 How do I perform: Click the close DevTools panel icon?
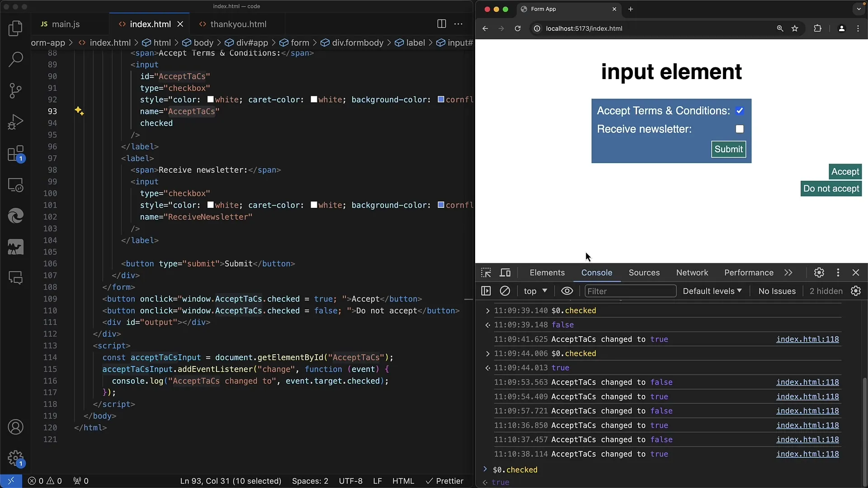[855, 272]
